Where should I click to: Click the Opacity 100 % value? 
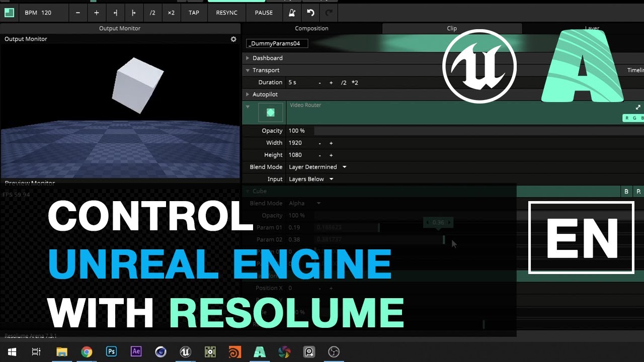coord(297,131)
